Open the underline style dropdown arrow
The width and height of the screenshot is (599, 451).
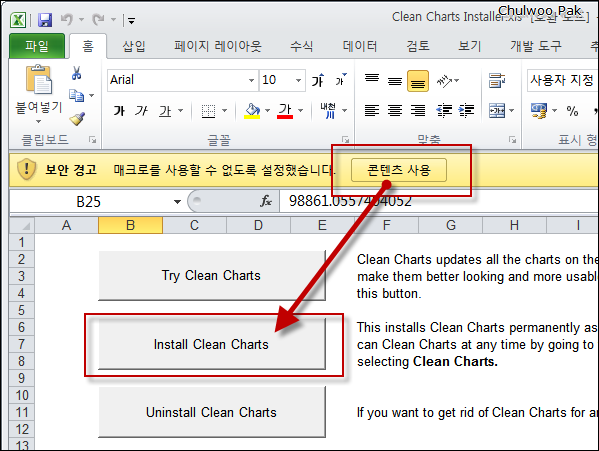(181, 111)
